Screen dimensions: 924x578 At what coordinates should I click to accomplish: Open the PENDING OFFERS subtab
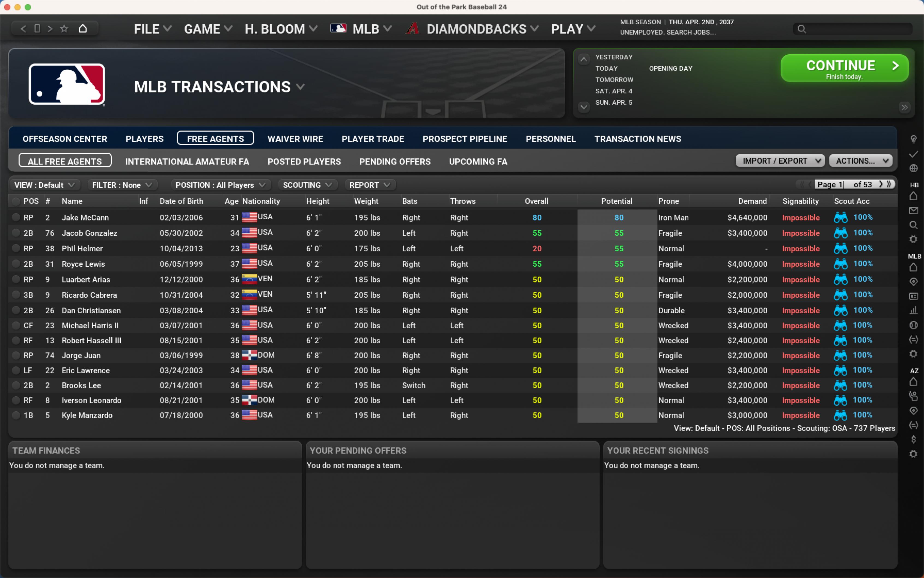click(x=395, y=161)
